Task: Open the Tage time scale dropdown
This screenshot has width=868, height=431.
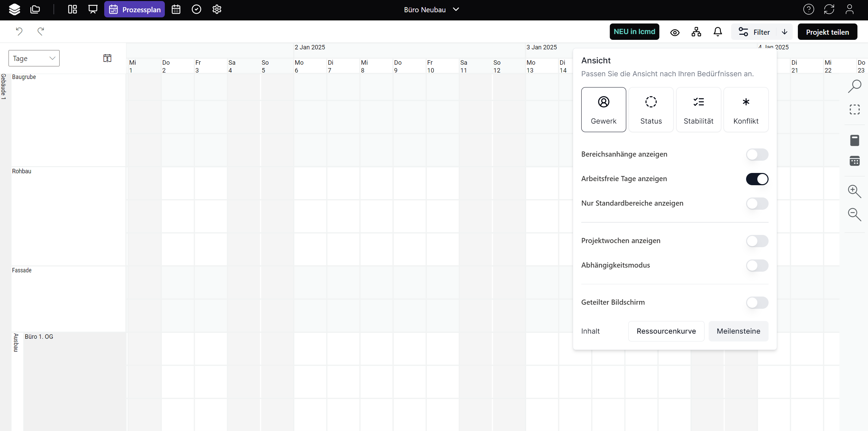Action: click(34, 58)
